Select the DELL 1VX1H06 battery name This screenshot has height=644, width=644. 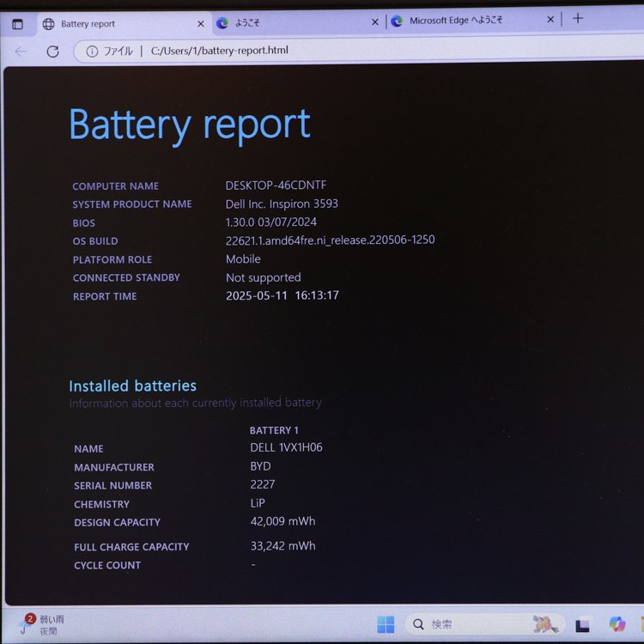[286, 447]
